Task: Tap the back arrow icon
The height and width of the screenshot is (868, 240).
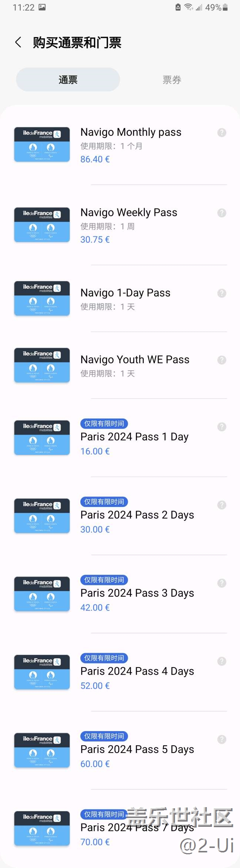Action: (18, 42)
